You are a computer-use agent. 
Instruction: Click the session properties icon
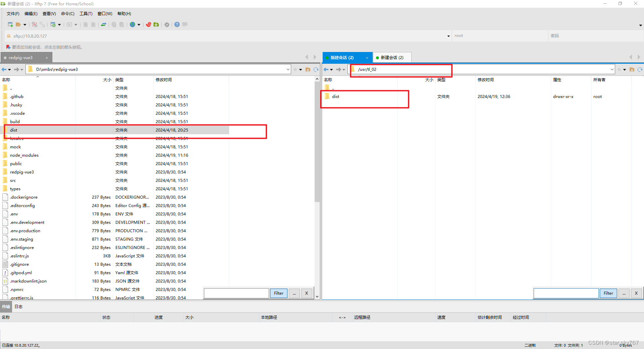(x=53, y=24)
